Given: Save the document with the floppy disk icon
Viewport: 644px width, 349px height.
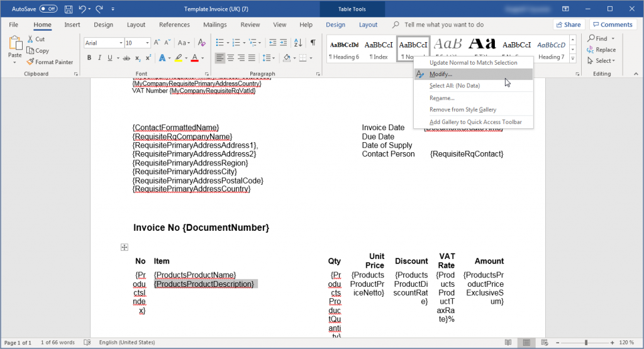Looking at the screenshot, I should [x=69, y=9].
